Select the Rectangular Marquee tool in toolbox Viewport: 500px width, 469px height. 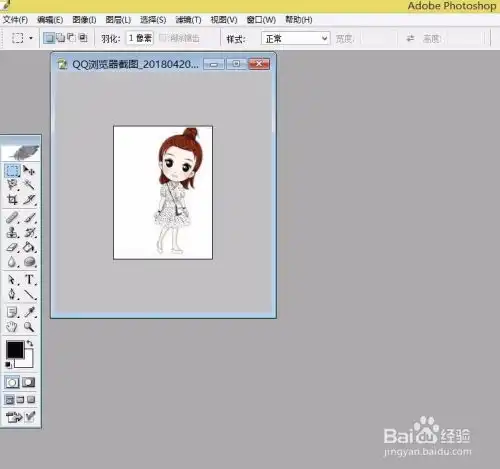(12, 171)
